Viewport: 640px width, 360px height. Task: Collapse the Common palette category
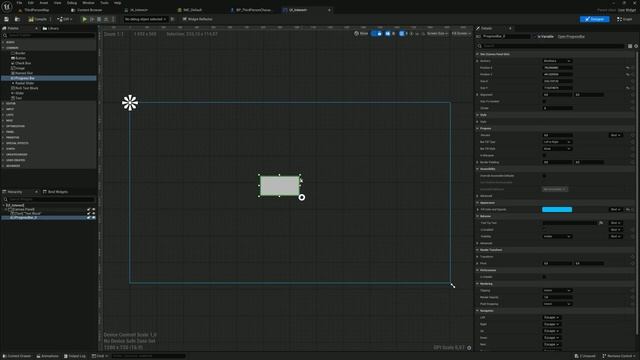pyautogui.click(x=4, y=48)
